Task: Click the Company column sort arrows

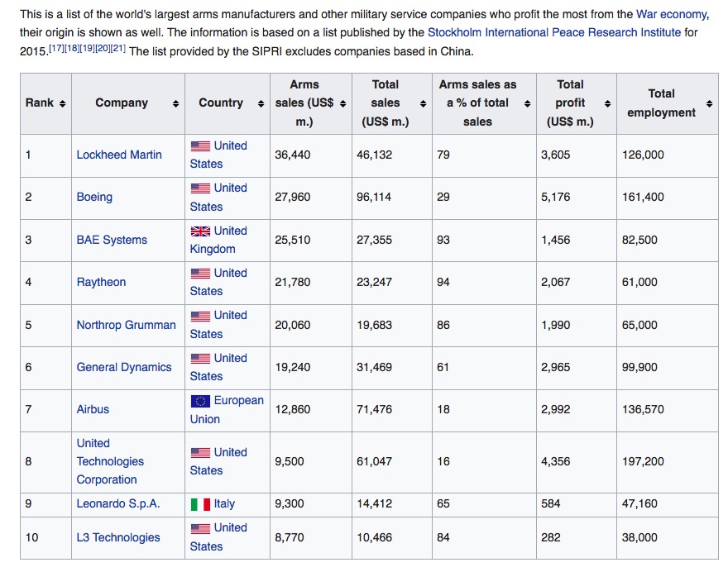Action: [175, 103]
